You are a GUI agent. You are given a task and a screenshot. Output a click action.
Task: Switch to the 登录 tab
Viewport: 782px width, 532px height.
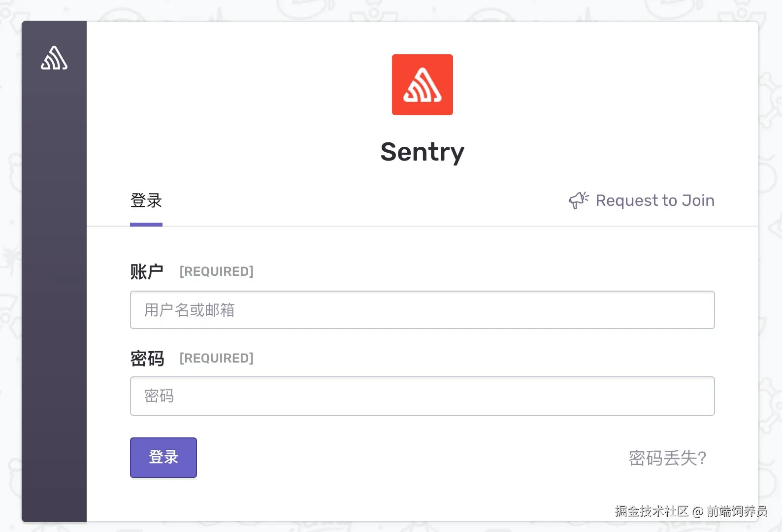pos(146,200)
